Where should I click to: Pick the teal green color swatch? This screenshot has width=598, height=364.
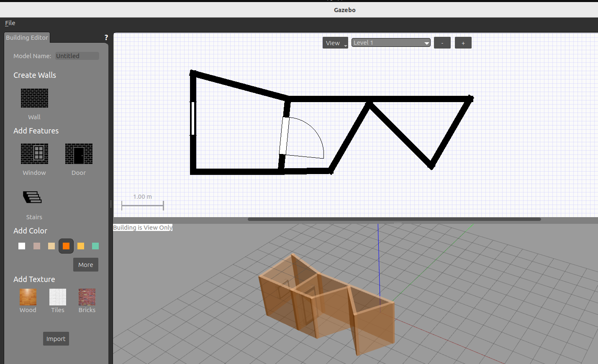95,246
